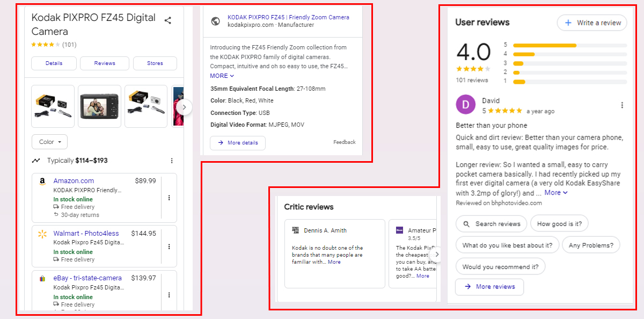The height and width of the screenshot is (319, 644).
Task: Open the overflow menu next to the price range
Action: click(x=172, y=161)
